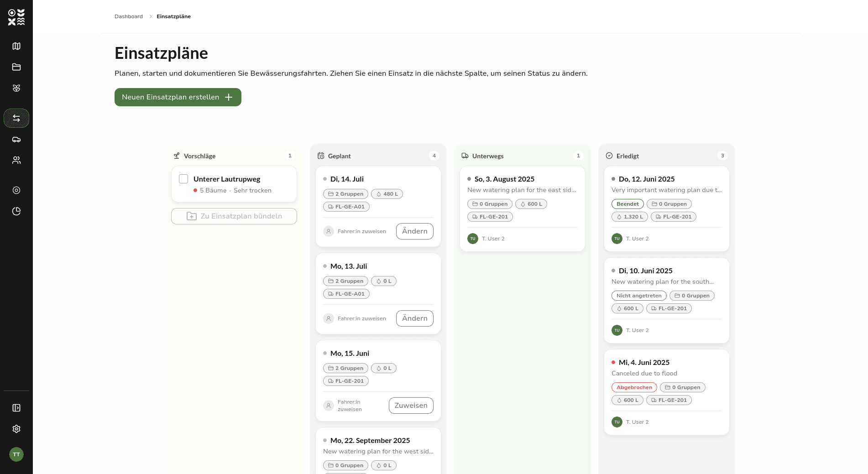Viewport: 868px width, 474px height.
Task: Click Zuweisen on the Mo, 15. Juni card
Action: [411, 406]
